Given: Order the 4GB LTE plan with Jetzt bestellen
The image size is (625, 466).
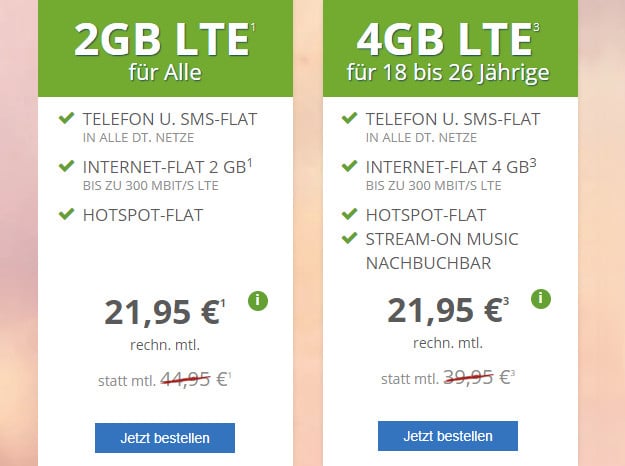Looking at the screenshot, I should click(x=448, y=436).
